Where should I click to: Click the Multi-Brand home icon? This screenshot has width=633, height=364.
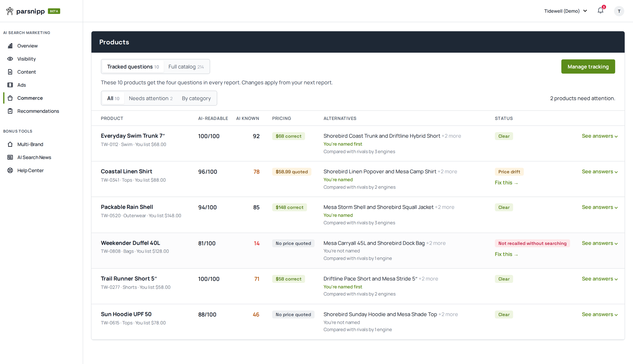coord(10,144)
